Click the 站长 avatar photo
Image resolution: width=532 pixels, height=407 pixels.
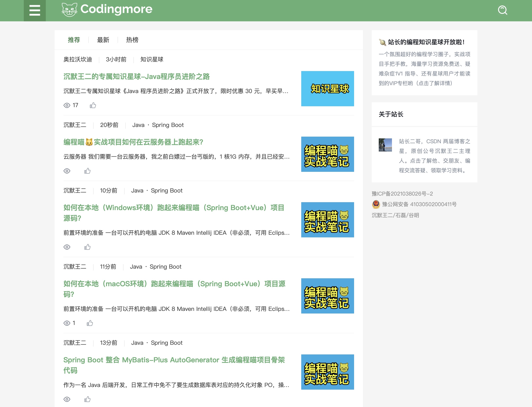[x=385, y=145]
